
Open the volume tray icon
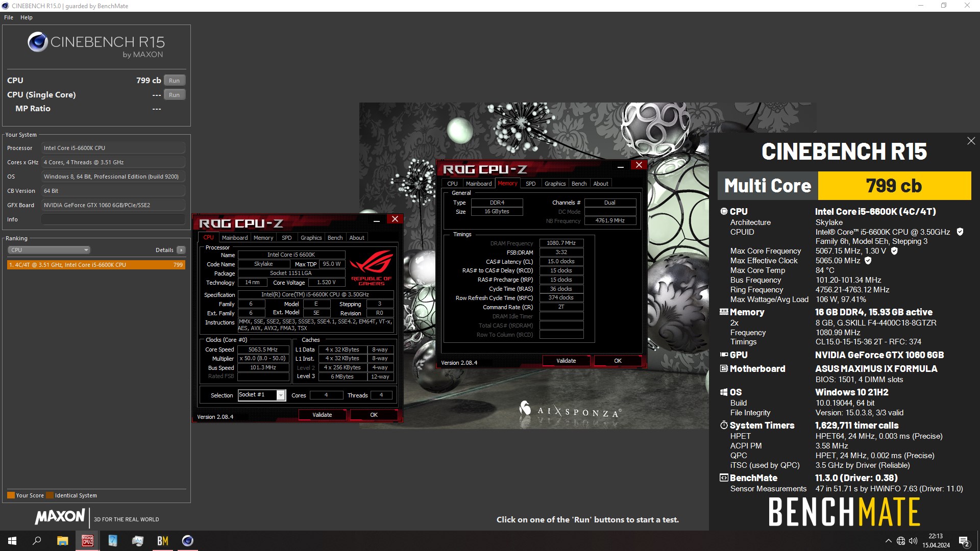(x=913, y=541)
